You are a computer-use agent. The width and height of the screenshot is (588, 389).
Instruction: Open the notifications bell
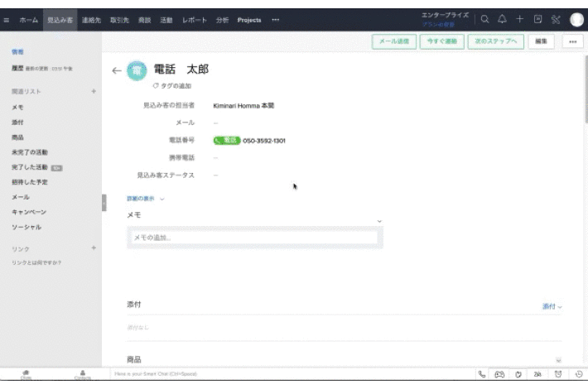pos(502,19)
